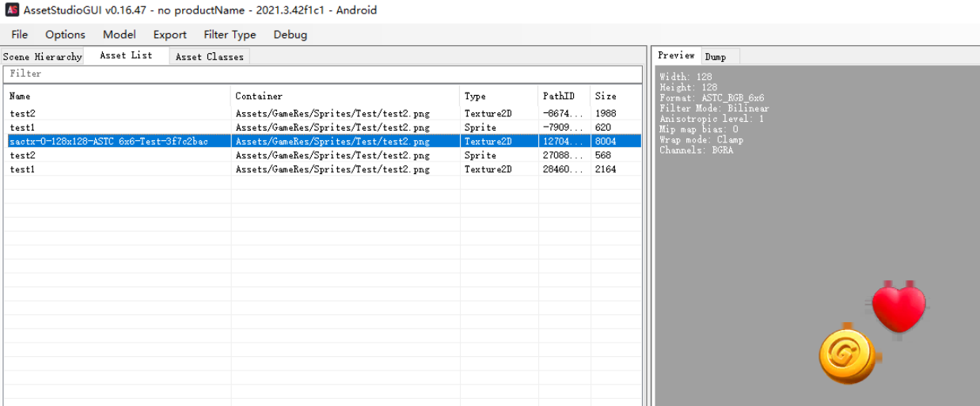Click the Width: 128 info text
980x406 pixels.
click(686, 77)
